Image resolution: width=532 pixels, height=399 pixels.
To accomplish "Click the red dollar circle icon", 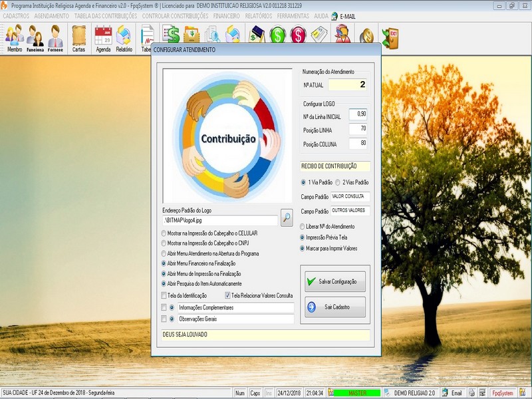I will pos(298,35).
